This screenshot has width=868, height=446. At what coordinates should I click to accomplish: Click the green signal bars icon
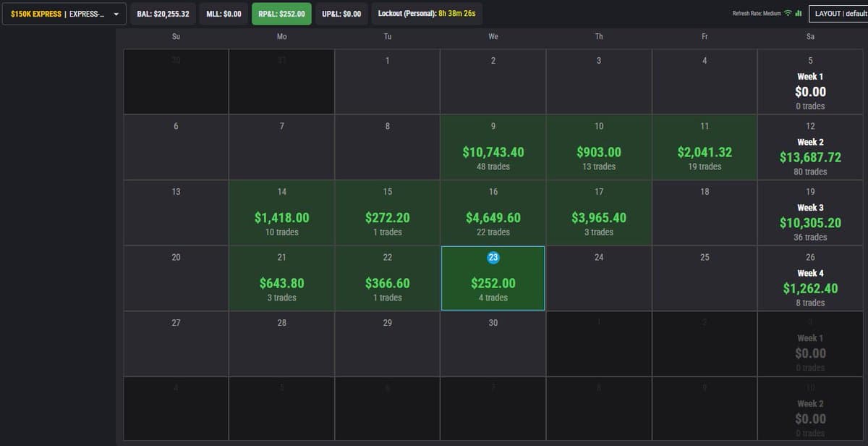click(798, 14)
